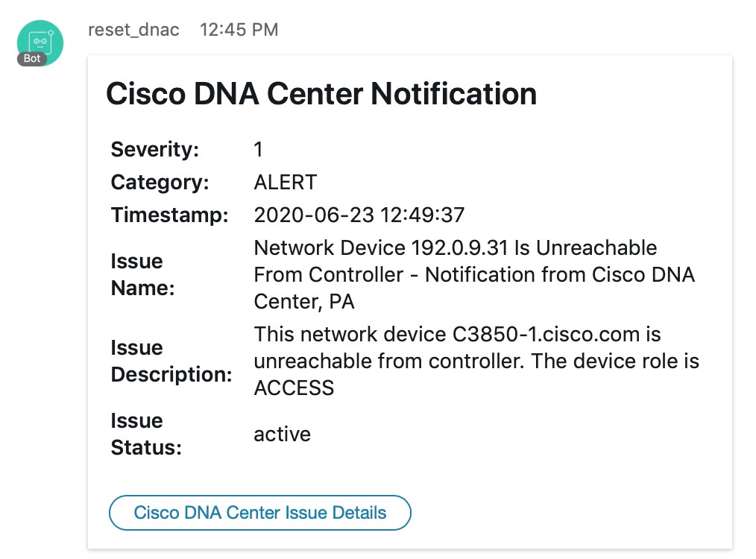Click the severity value 1

pyautogui.click(x=259, y=149)
